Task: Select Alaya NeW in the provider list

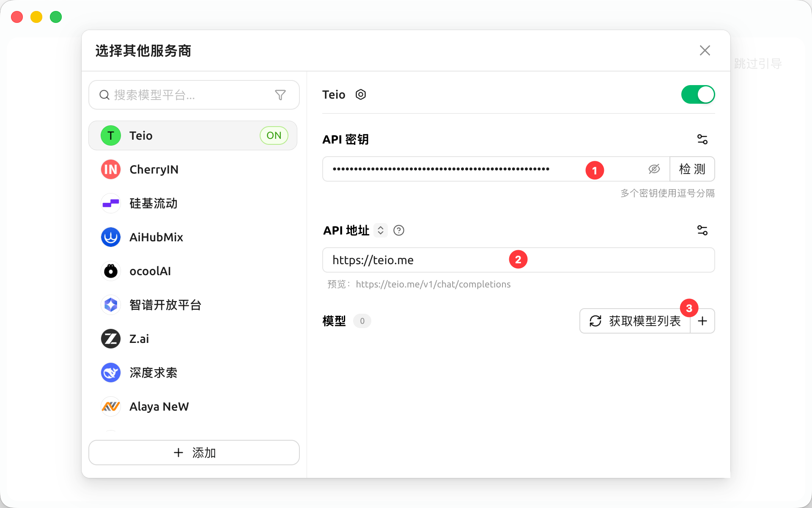Action: (x=193, y=406)
